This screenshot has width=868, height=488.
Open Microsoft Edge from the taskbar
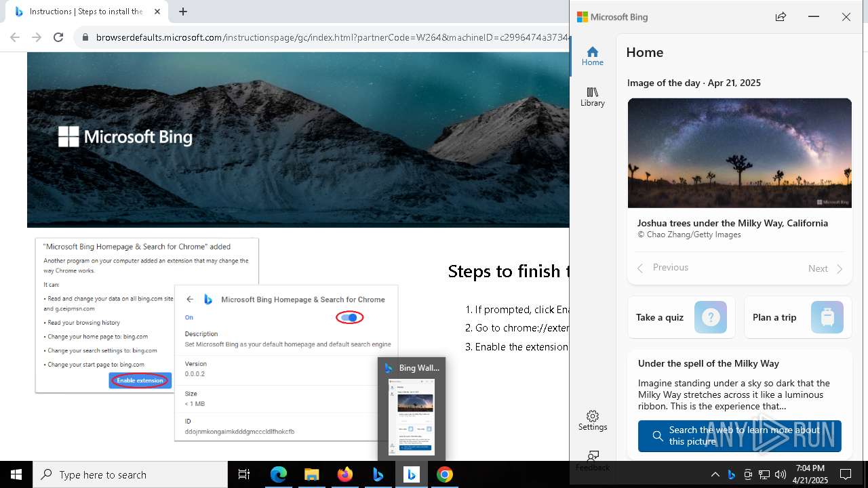279,474
